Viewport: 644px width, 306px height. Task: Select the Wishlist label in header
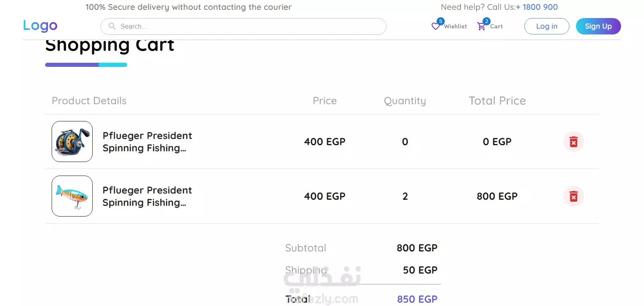click(455, 26)
